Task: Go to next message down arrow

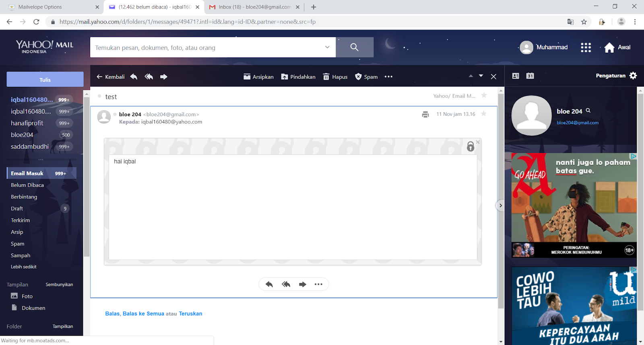Action: coord(481,76)
